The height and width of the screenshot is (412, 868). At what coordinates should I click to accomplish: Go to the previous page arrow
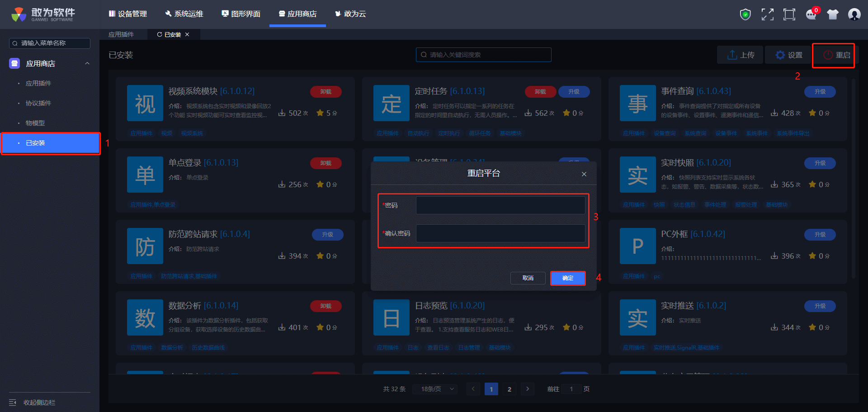tap(473, 389)
